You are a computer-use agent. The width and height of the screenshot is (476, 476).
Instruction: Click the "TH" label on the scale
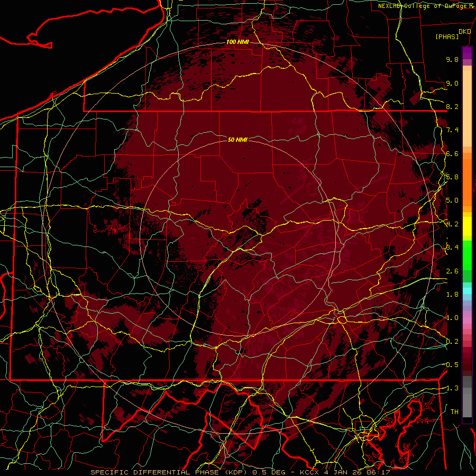454,412
